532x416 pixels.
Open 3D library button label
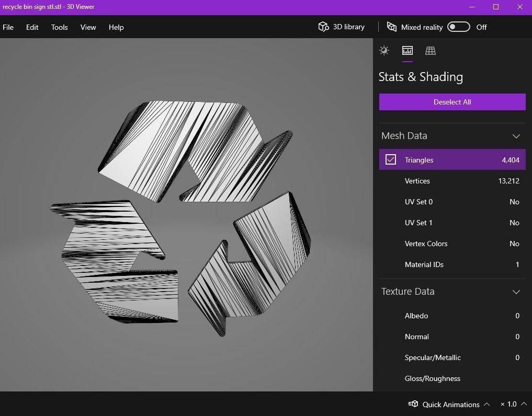349,27
